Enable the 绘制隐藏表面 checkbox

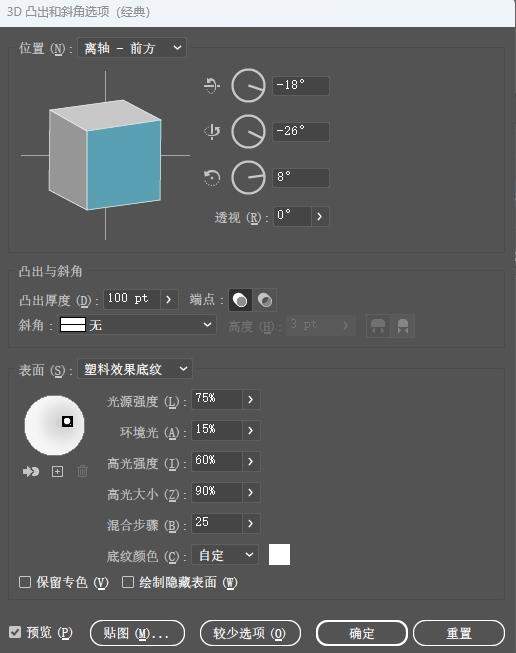pos(128,582)
